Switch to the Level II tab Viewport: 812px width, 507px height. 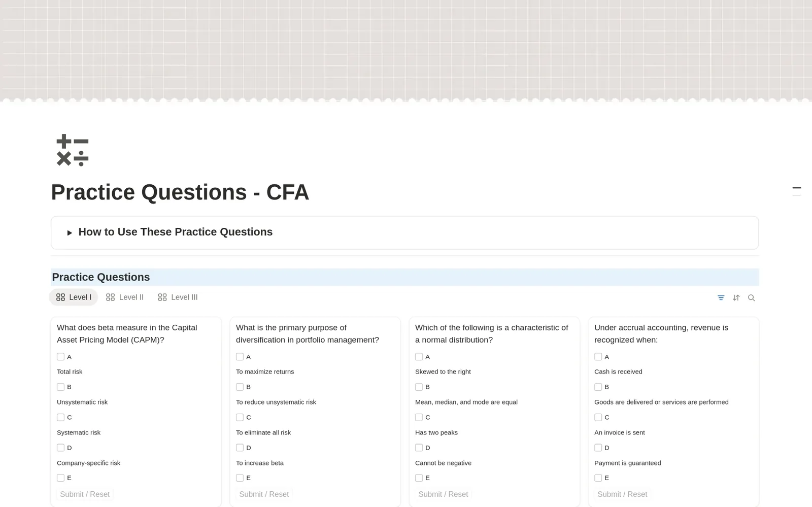coord(125,297)
